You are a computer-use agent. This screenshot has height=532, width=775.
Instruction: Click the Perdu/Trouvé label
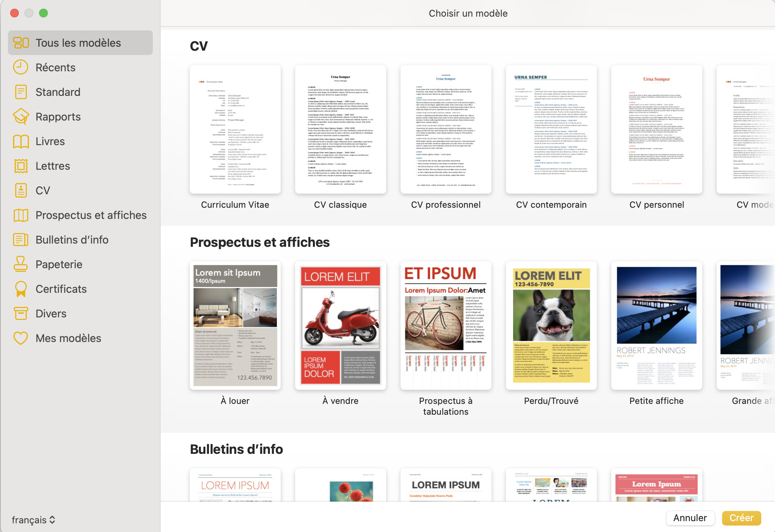[551, 401]
